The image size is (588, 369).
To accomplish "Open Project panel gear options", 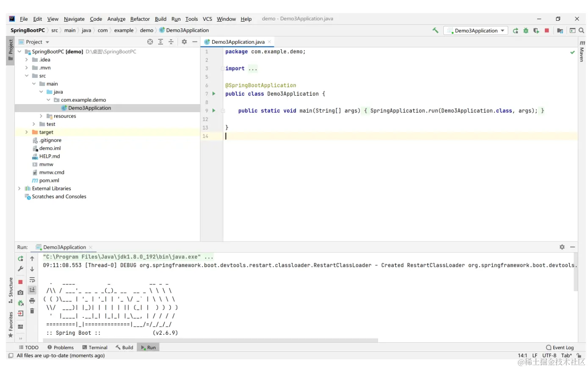I will point(184,42).
